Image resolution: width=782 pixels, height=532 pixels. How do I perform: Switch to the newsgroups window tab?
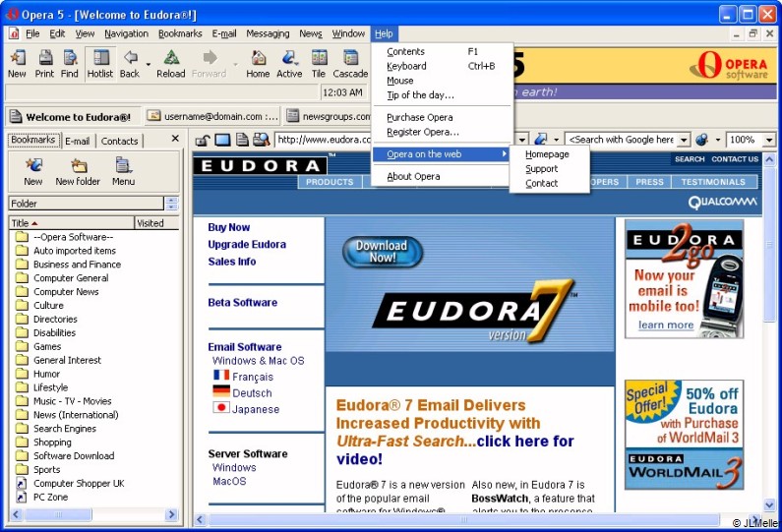[x=328, y=116]
